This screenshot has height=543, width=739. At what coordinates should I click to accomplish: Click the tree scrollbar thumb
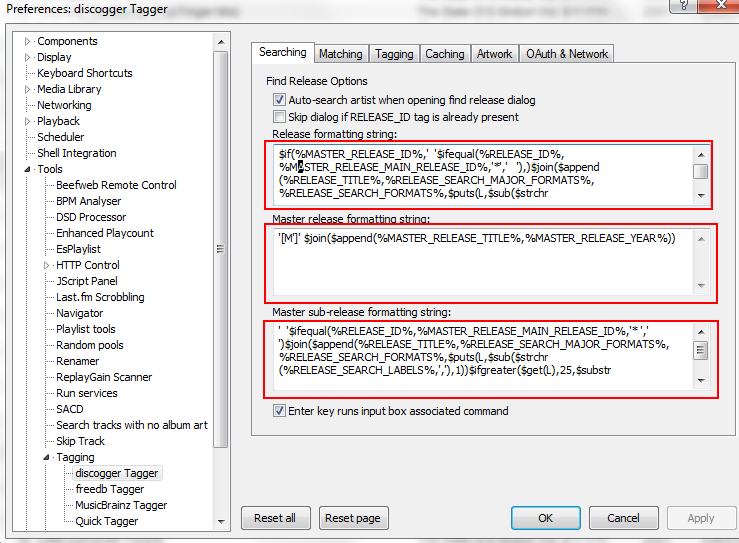coord(221,249)
